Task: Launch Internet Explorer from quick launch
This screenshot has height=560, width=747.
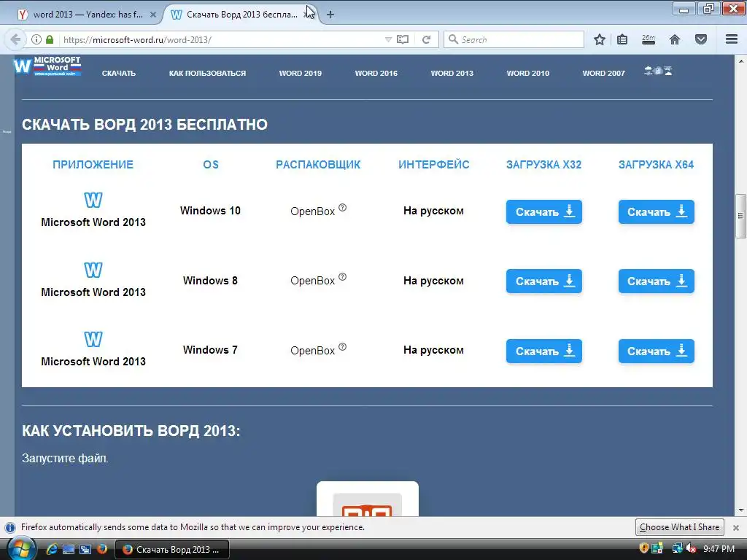Action: click(x=52, y=549)
